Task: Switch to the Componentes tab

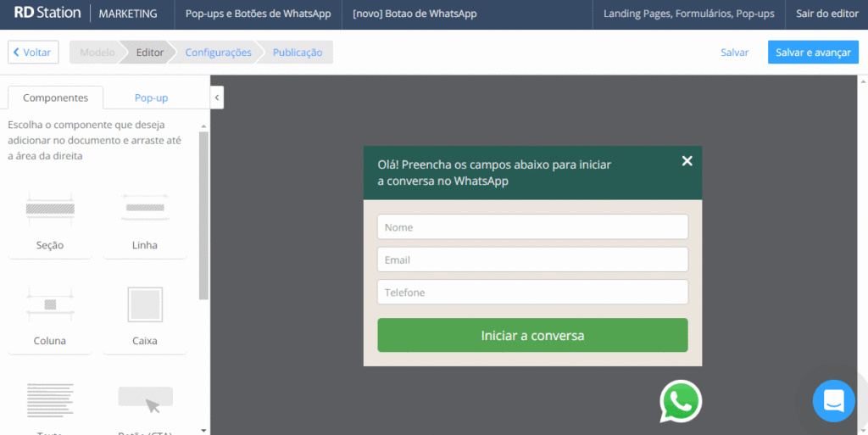Action: pos(55,98)
